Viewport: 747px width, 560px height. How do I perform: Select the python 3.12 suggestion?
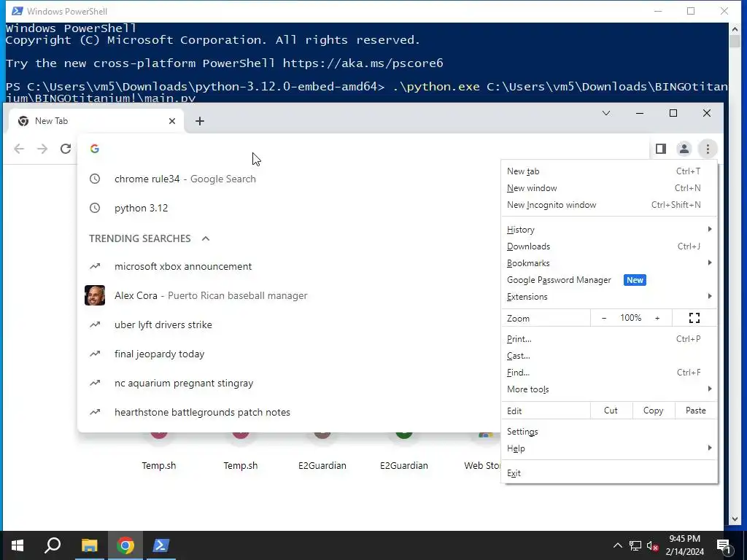coord(289,208)
